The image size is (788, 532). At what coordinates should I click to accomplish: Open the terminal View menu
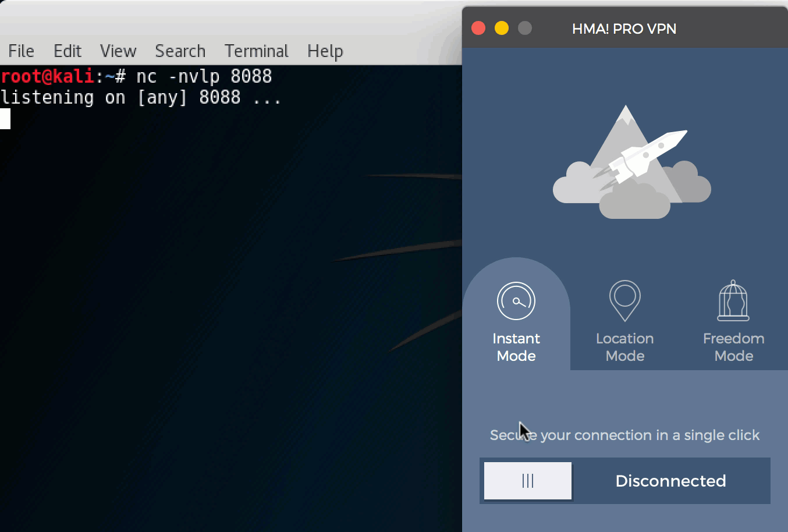point(118,51)
